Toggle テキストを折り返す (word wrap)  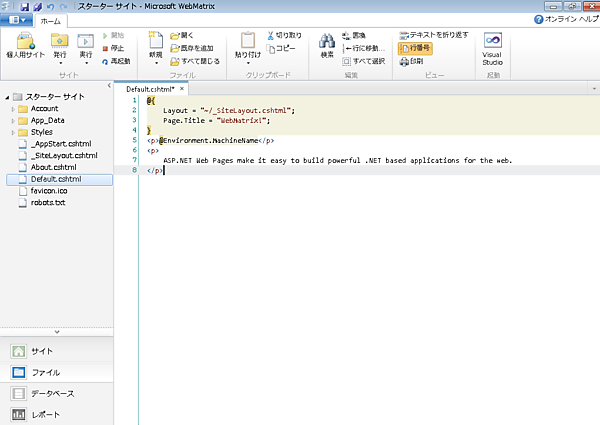(x=435, y=34)
